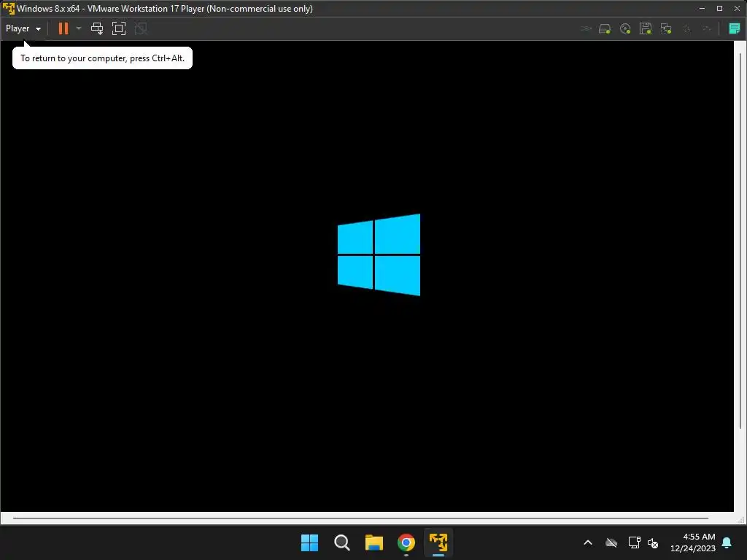Expand the power options arrow beside pause

pos(79,28)
